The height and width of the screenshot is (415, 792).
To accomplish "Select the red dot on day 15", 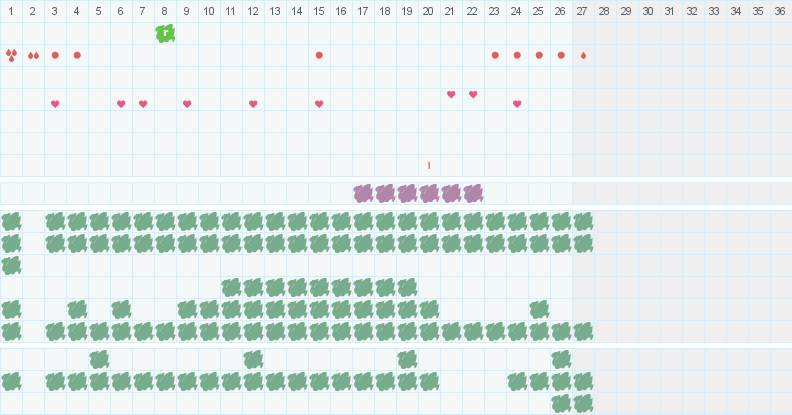I will (319, 55).
